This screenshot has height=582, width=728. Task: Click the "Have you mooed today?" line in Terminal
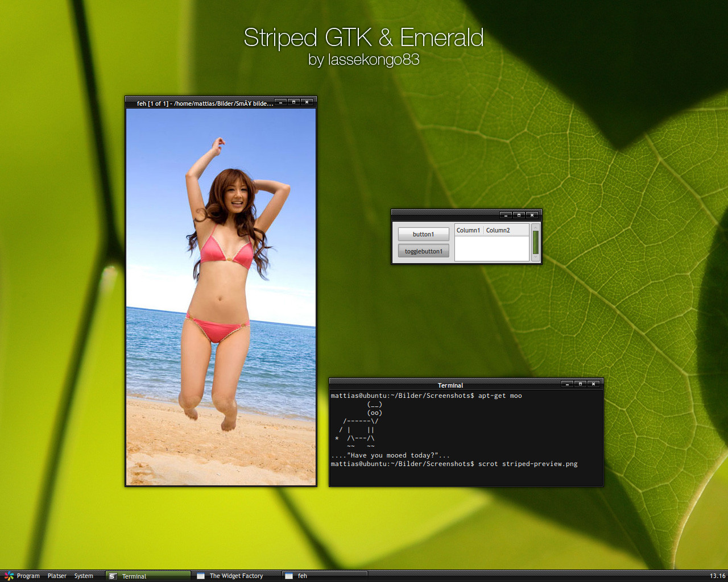pyautogui.click(x=390, y=455)
